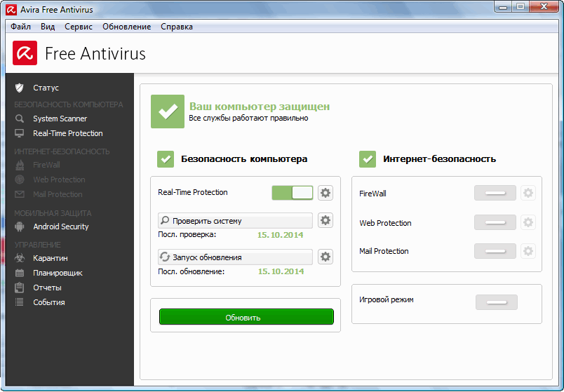
Task: Click the green Обновить button
Action: coord(246,317)
